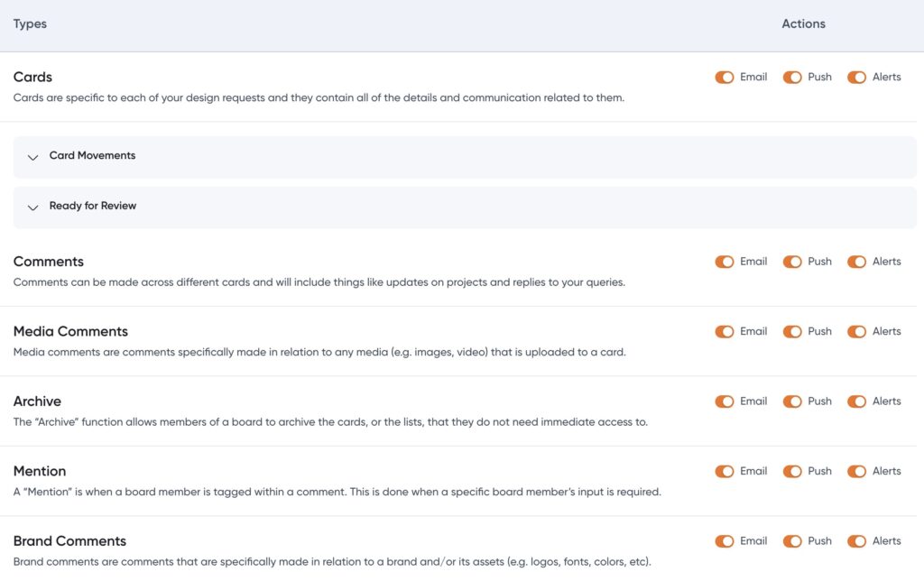Toggle Alerts for Brand Comments

(x=857, y=541)
